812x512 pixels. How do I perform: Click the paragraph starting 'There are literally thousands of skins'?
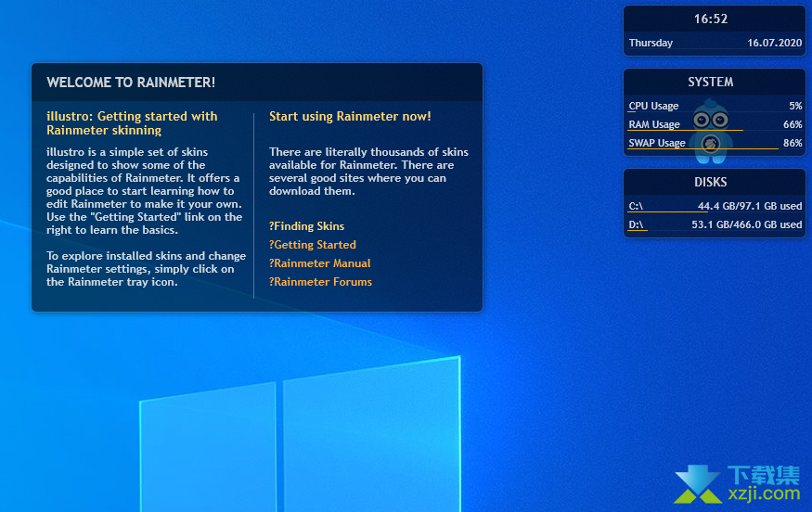click(x=368, y=172)
